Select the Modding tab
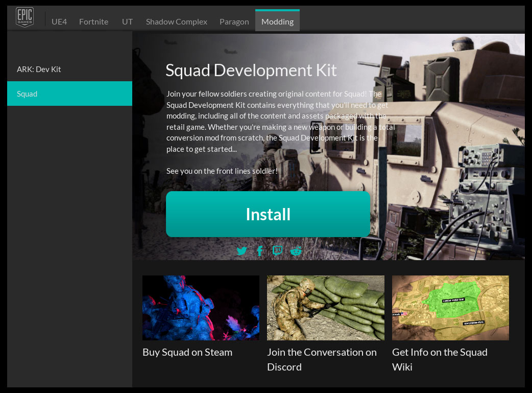Image resolution: width=532 pixels, height=393 pixels. [278, 21]
